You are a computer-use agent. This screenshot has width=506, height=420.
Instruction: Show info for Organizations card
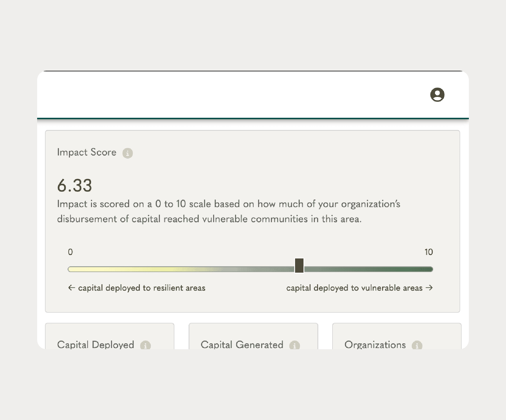click(x=417, y=345)
